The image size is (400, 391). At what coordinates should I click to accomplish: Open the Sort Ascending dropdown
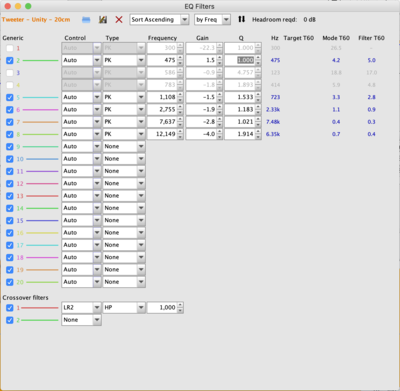coord(159,20)
